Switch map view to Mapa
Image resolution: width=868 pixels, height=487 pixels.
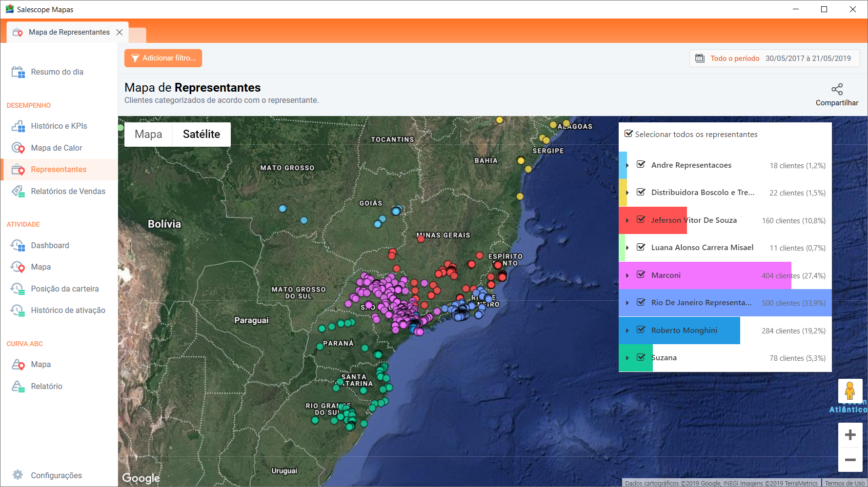click(148, 134)
